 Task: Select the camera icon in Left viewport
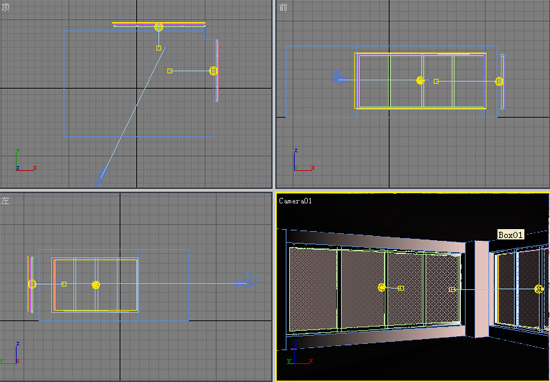pyautogui.click(x=247, y=281)
